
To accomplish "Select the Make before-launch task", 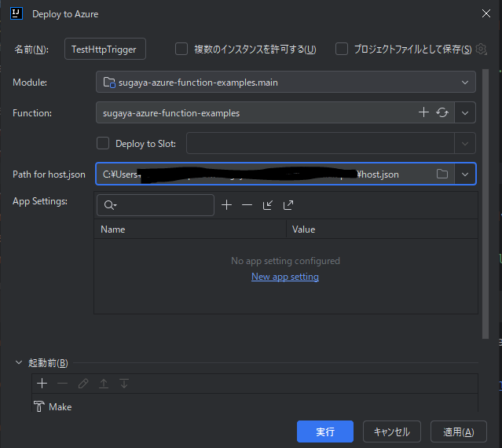I will click(255, 406).
